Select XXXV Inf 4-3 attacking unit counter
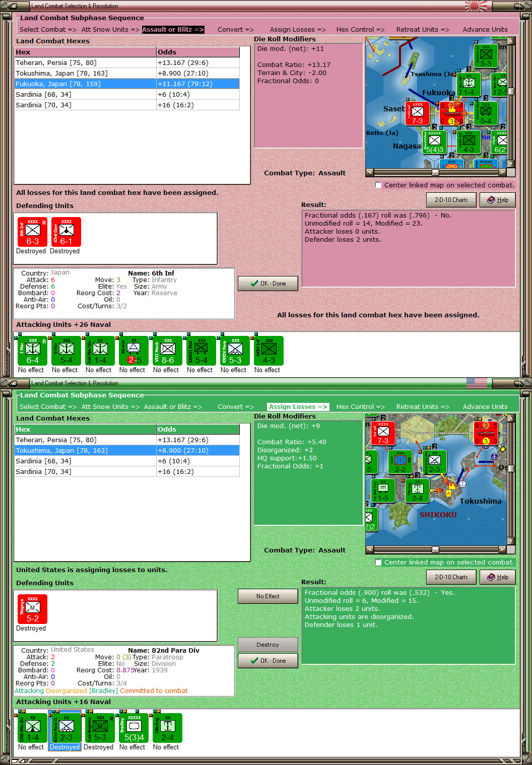The width and height of the screenshot is (532, 765). pos(269,351)
